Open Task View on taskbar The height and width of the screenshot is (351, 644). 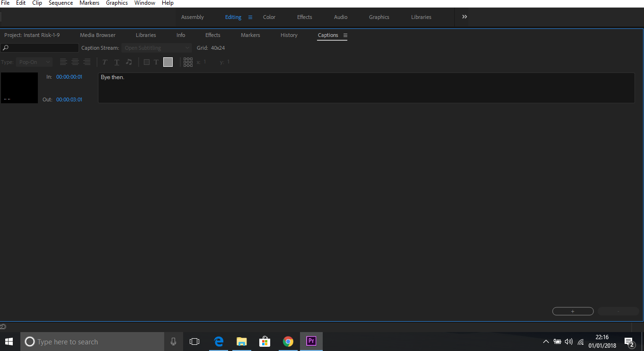[x=194, y=342]
